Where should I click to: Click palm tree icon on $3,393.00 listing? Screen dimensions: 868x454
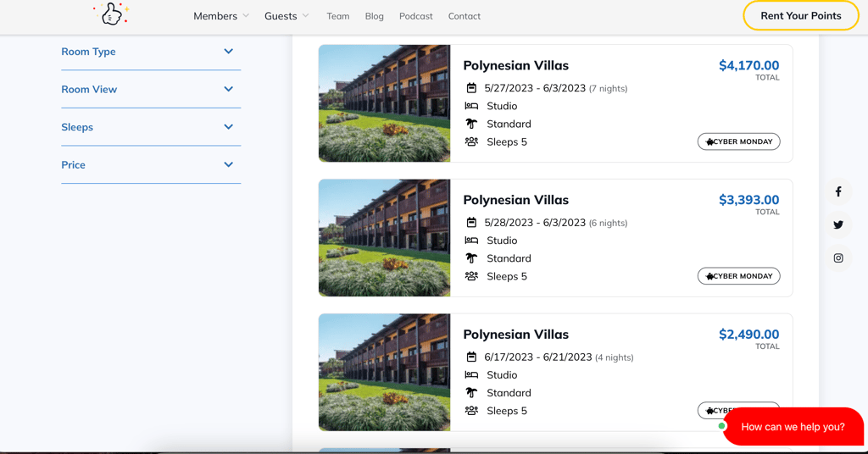click(x=471, y=258)
